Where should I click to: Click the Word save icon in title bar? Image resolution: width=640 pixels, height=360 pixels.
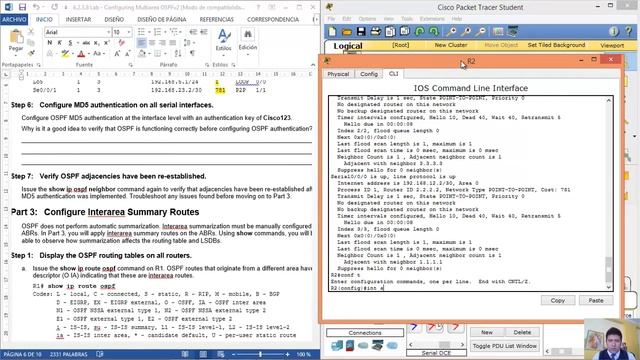pyautogui.click(x=22, y=7)
